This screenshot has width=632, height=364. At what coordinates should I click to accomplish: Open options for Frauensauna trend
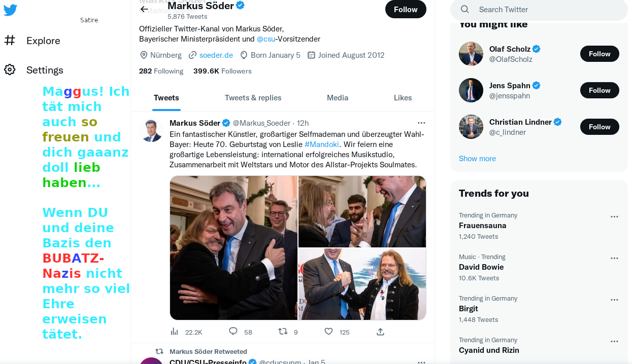tap(614, 216)
